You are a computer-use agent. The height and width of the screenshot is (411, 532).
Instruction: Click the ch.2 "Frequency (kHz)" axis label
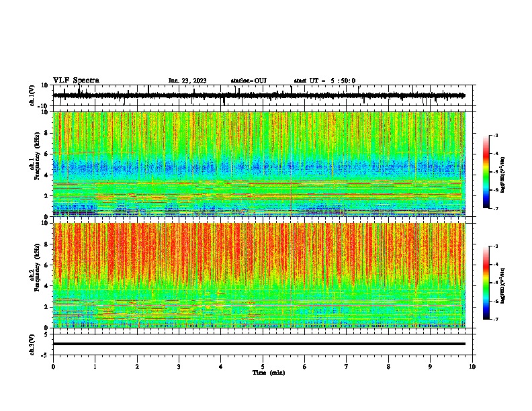37,267
